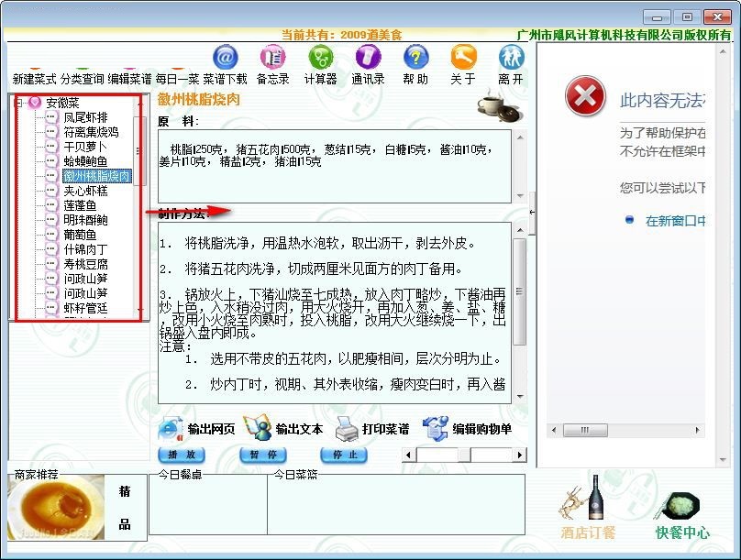Open the 备忘录 memo icon

coord(272,58)
